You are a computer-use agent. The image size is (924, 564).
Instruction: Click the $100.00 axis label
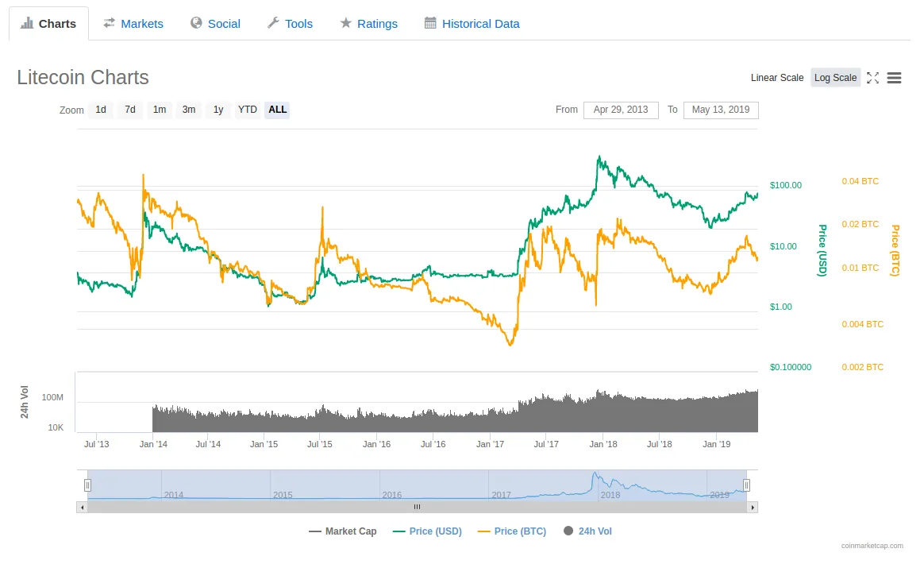[x=786, y=185]
